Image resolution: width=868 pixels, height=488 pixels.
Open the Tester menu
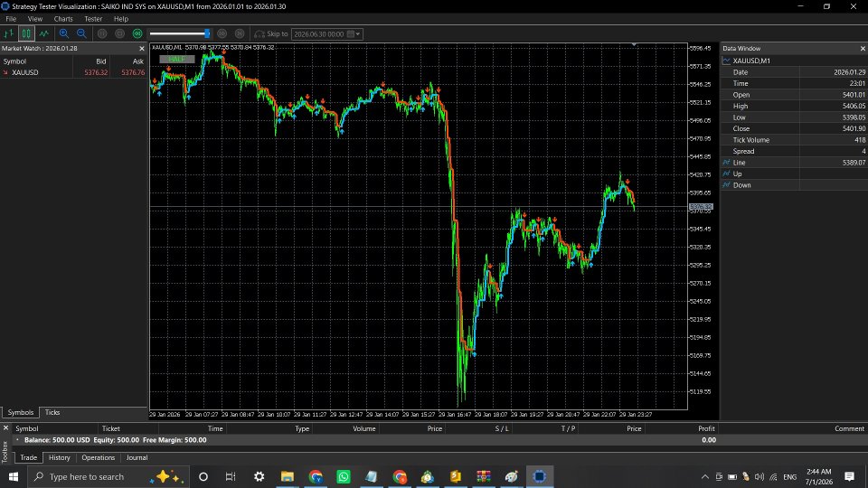93,19
